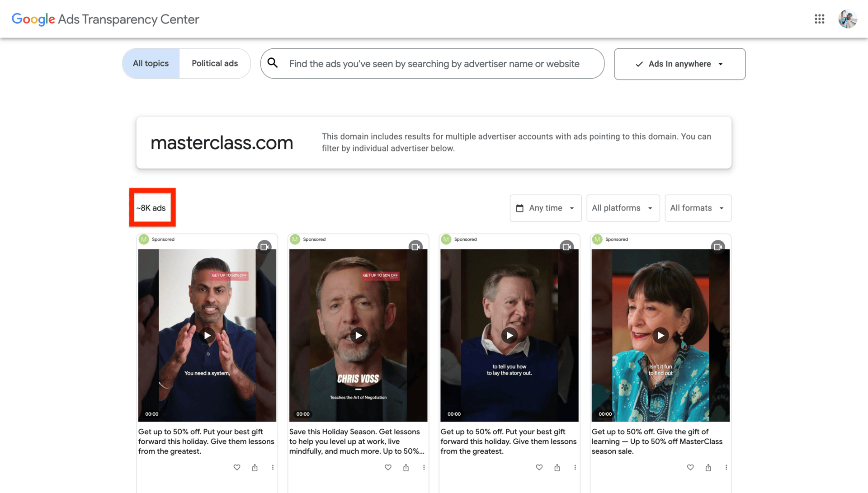Viewport: 868px width, 493px height.
Task: Open the Google apps grid
Action: pos(819,19)
